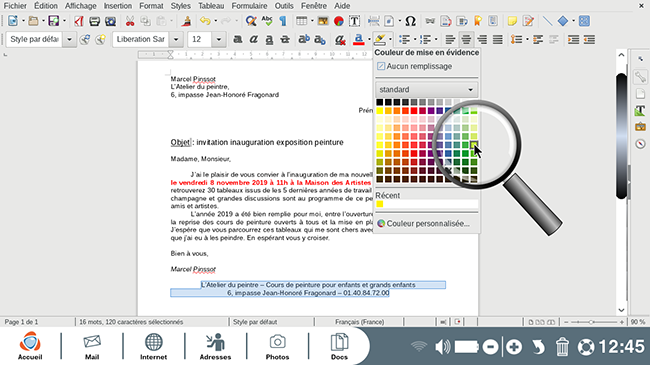Screen dimensions: 650x365
Task: Center the paragraph
Action: coord(466,39)
